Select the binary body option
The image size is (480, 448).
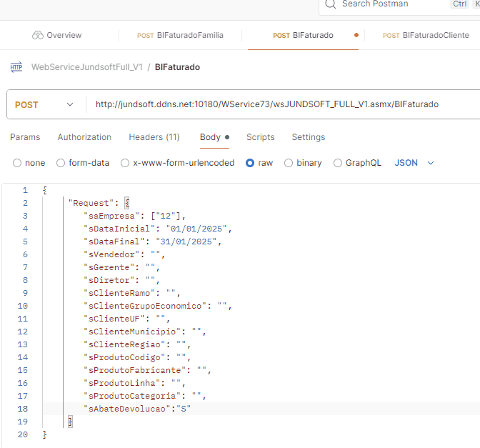289,163
